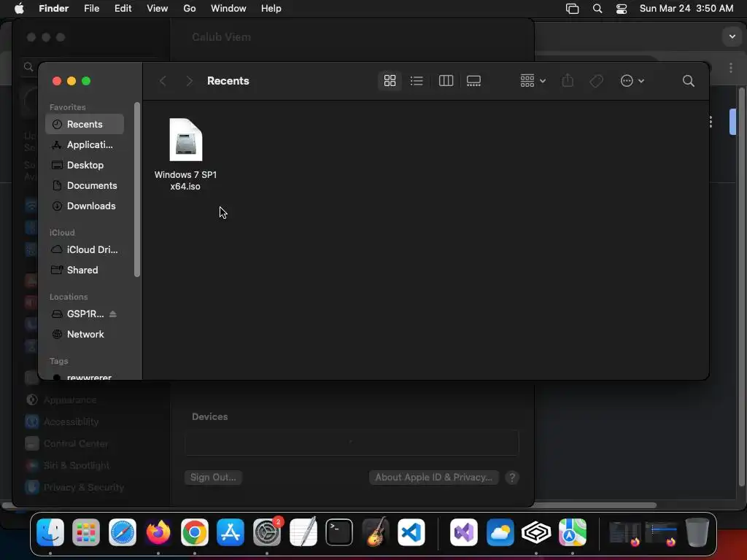
Task: Click the chevron dropdown in background window
Action: click(x=732, y=36)
